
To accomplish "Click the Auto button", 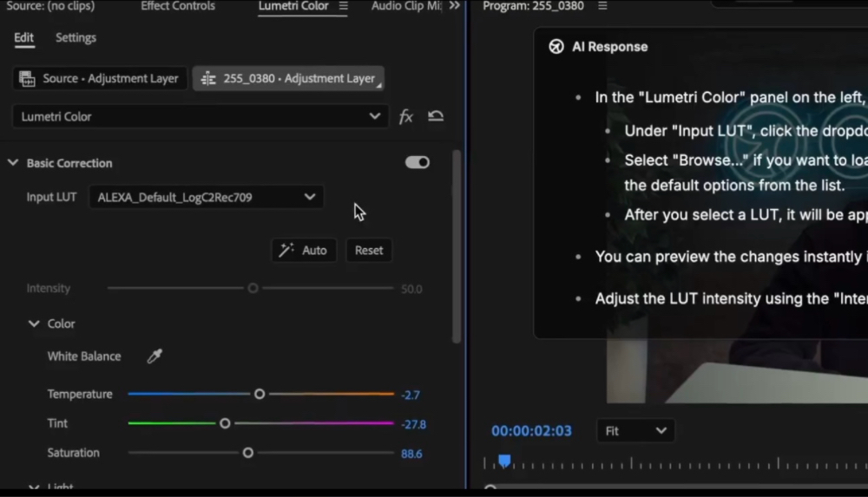I will pos(303,250).
